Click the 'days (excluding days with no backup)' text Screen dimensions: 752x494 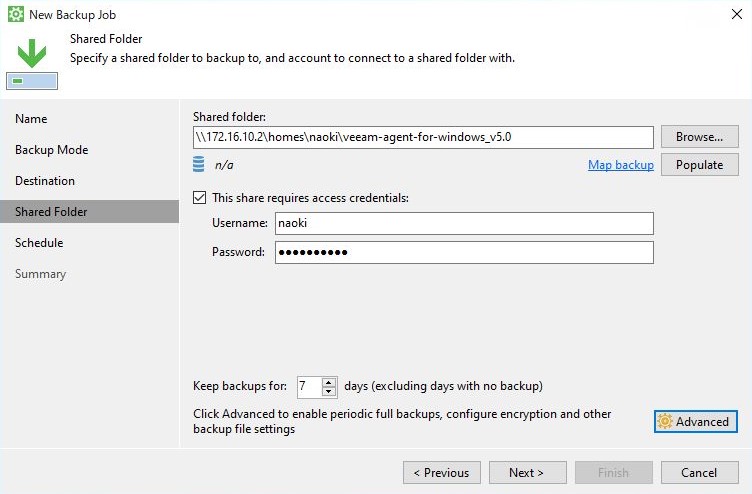(444, 386)
